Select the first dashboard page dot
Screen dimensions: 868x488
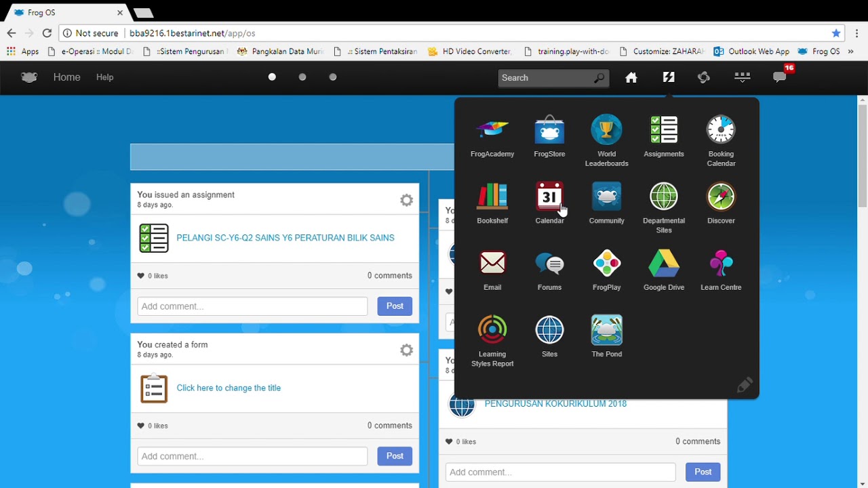click(x=272, y=77)
